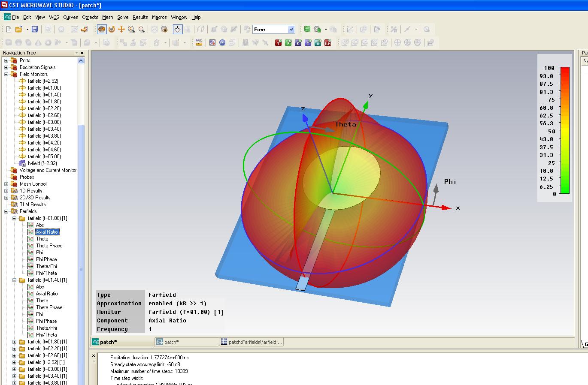Viewport: 588px width, 385px height.
Task: Open the Solve menu
Action: tap(123, 17)
